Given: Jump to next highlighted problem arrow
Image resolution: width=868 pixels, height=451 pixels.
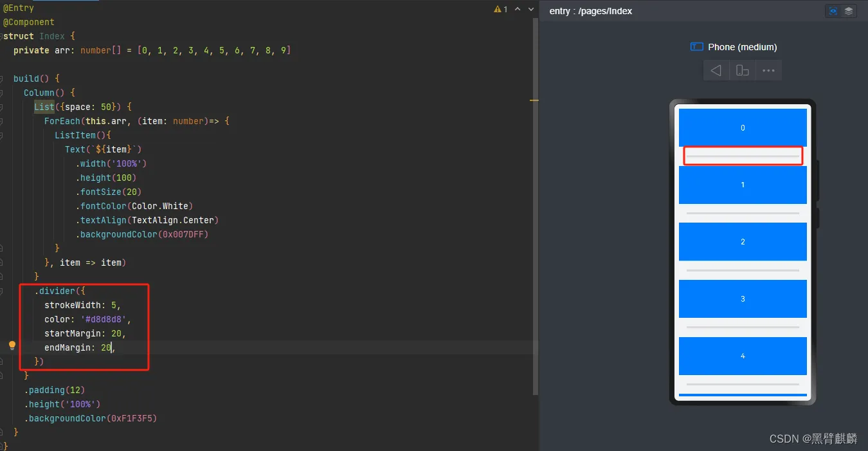Looking at the screenshot, I should click(x=531, y=9).
